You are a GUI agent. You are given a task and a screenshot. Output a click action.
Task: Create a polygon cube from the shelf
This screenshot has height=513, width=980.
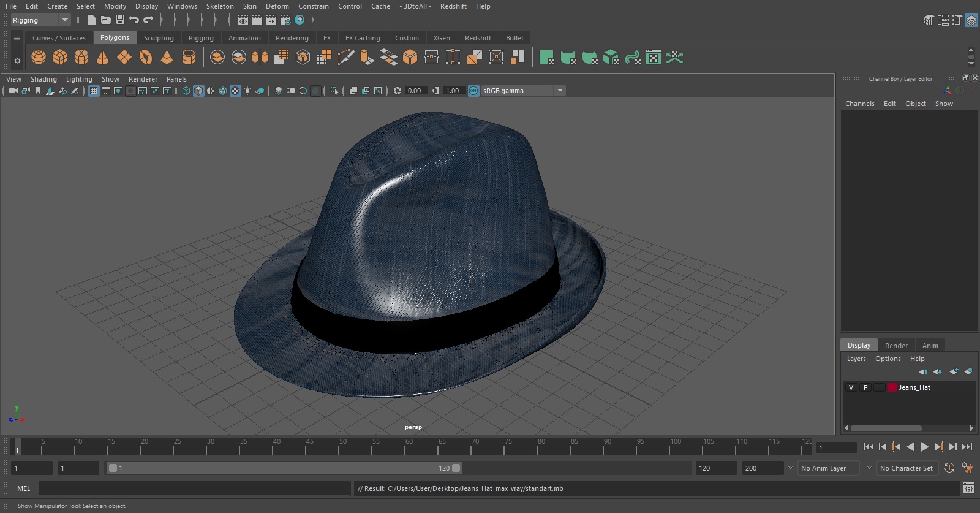tap(60, 58)
